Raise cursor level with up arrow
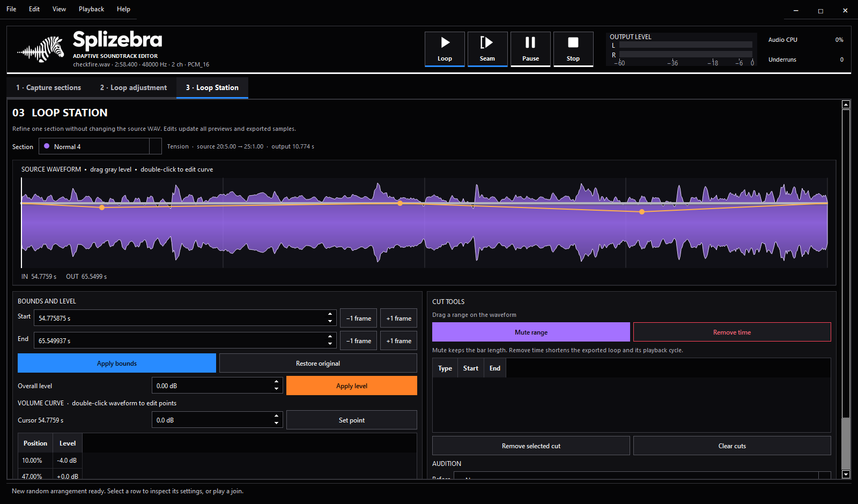This screenshot has height=504, width=858. 276,416
